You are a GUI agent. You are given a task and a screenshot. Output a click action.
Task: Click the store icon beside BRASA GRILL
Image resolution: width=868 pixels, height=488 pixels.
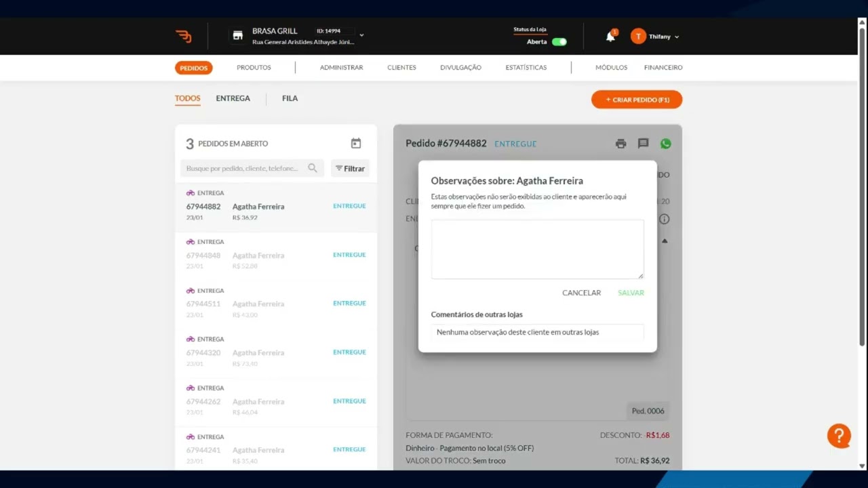pos(237,36)
